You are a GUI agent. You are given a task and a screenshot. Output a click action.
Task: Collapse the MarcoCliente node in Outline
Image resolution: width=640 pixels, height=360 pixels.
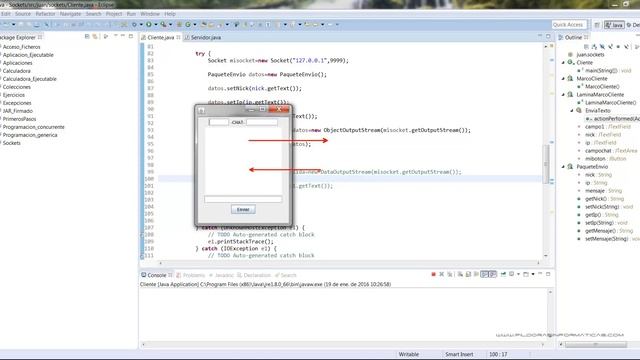click(563, 78)
